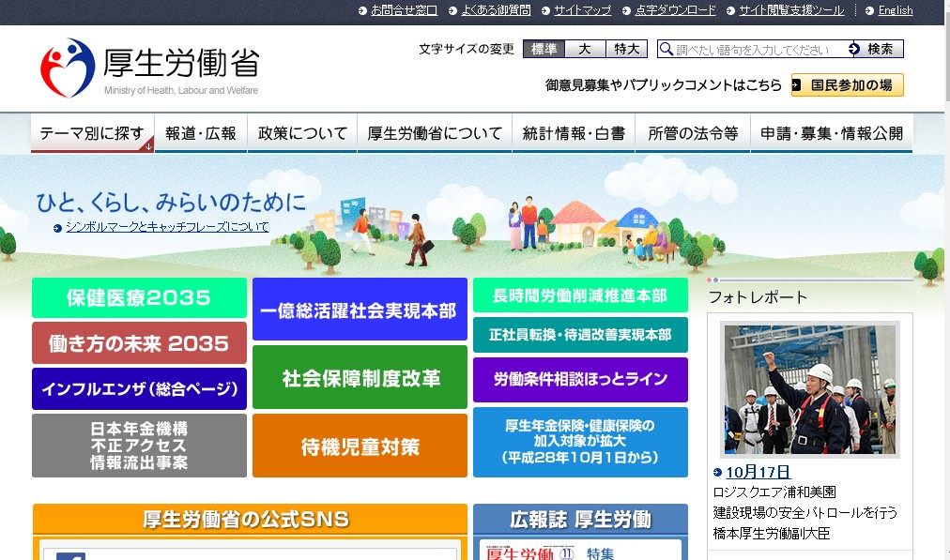
Task: Open the よくある御質問 link
Action: 496,10
